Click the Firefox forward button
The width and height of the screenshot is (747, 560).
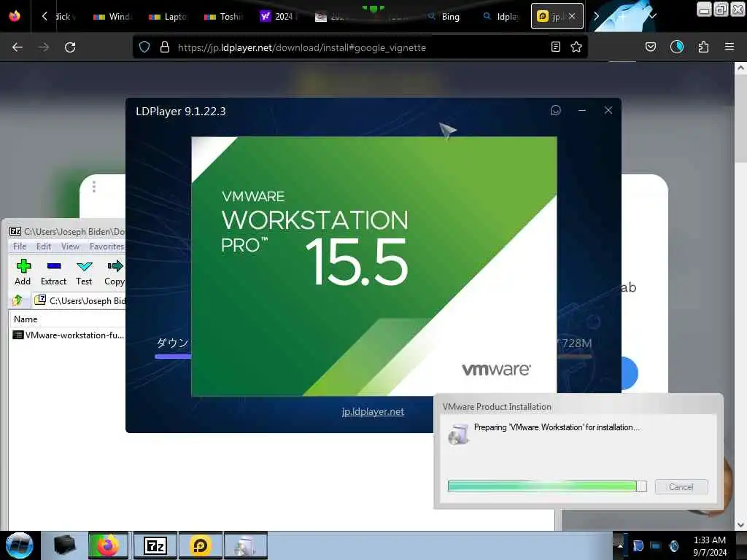tap(43, 47)
